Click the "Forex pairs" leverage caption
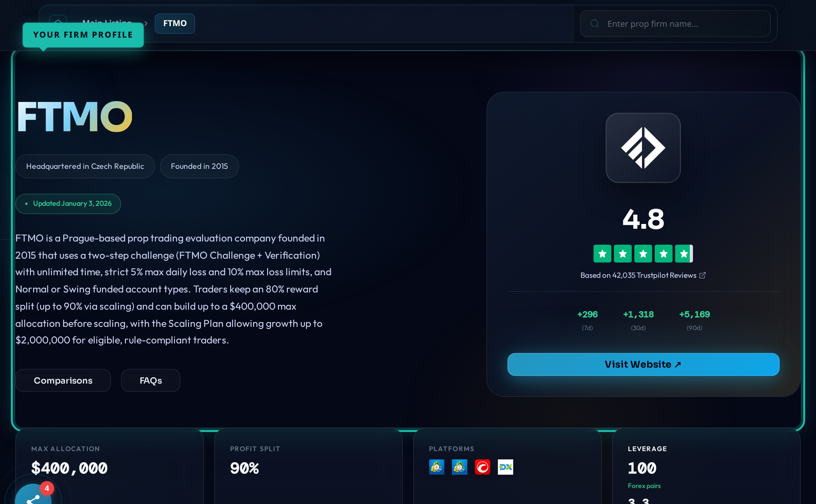The image size is (816, 504). pyautogui.click(x=644, y=486)
